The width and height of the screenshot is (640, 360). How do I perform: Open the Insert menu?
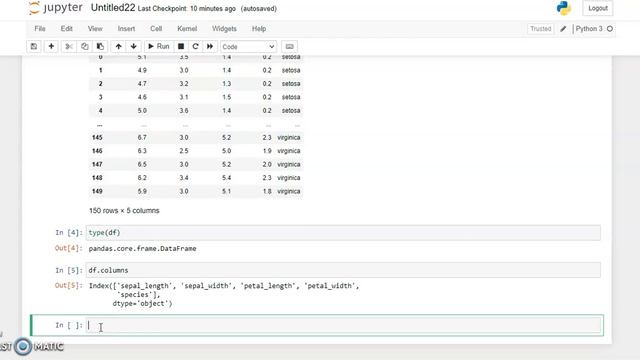coord(126,29)
